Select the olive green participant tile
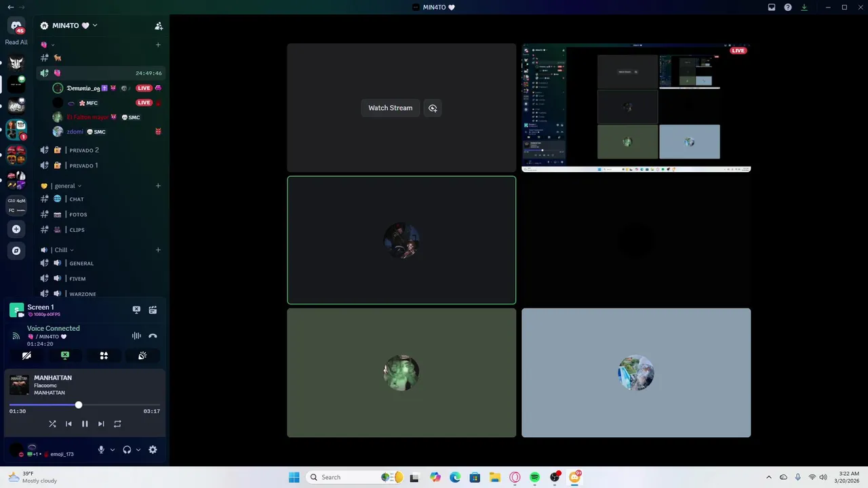This screenshot has width=868, height=488. (x=401, y=373)
